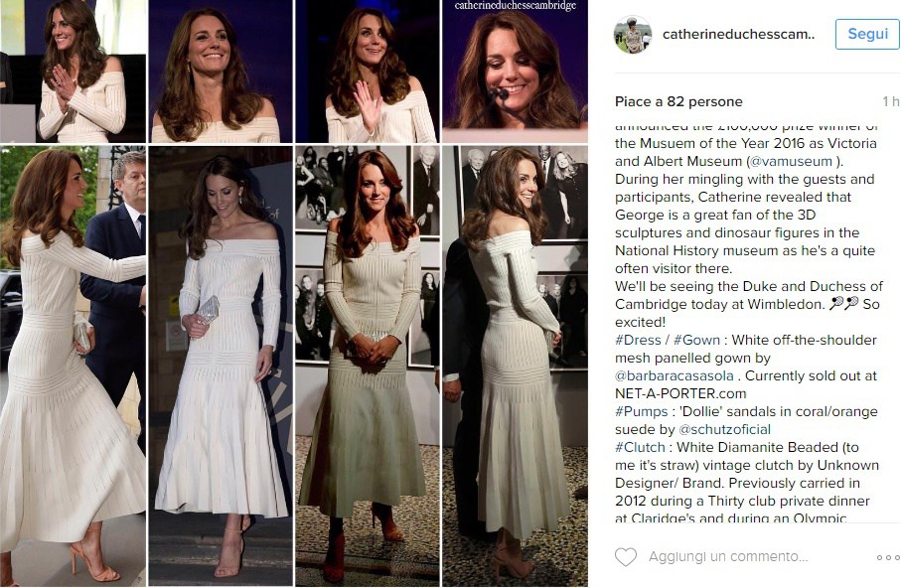Open the @vamuseum mention link

click(789, 162)
